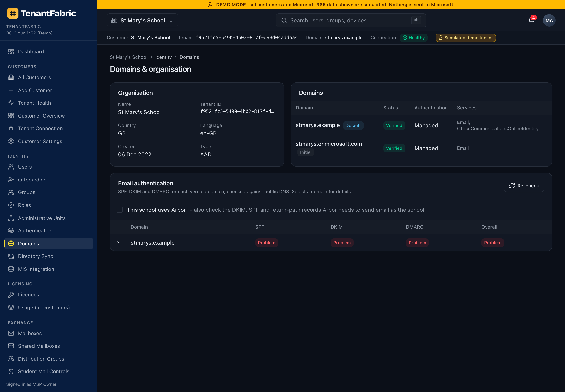This screenshot has height=392, width=565.
Task: Open Authentication fingerprint item
Action: (49, 231)
